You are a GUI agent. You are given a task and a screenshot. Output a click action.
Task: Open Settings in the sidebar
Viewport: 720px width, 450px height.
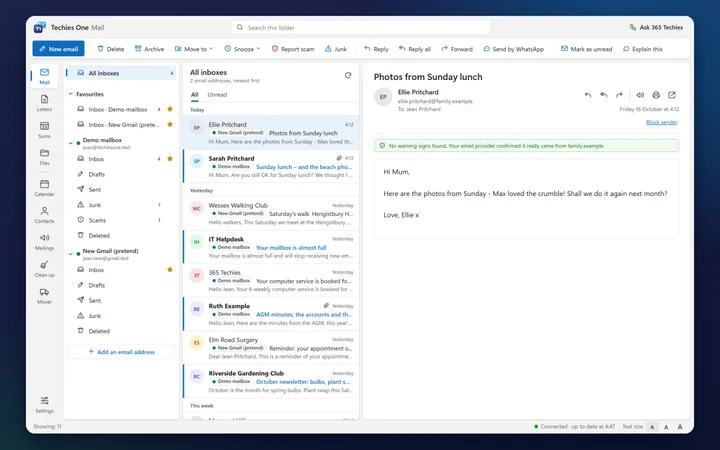click(44, 405)
